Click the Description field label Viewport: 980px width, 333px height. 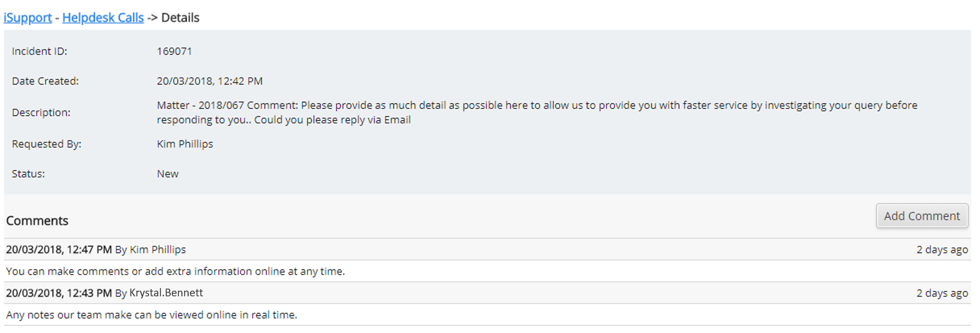click(41, 113)
